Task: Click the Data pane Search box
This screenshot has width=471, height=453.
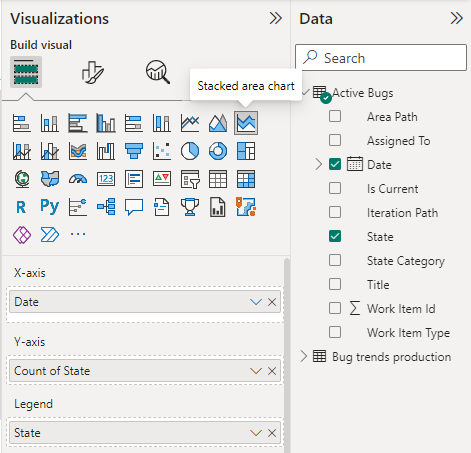Action: click(381, 58)
